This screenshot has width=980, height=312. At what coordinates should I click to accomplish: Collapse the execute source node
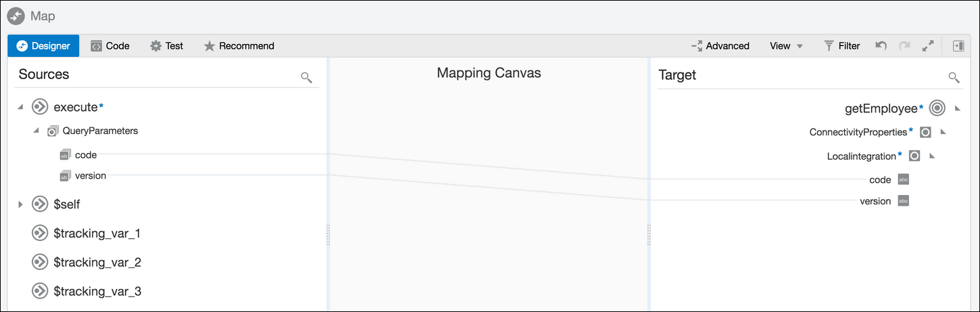pyautogui.click(x=20, y=108)
